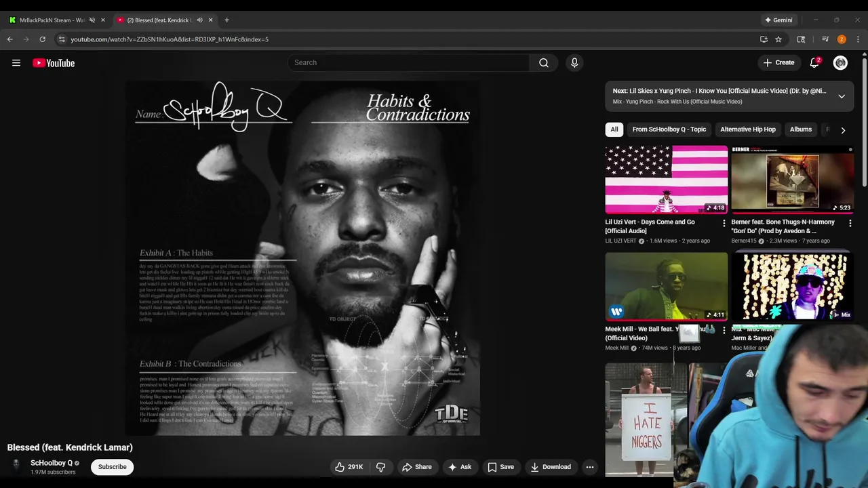
Task: Reload the current page
Action: click(42, 39)
